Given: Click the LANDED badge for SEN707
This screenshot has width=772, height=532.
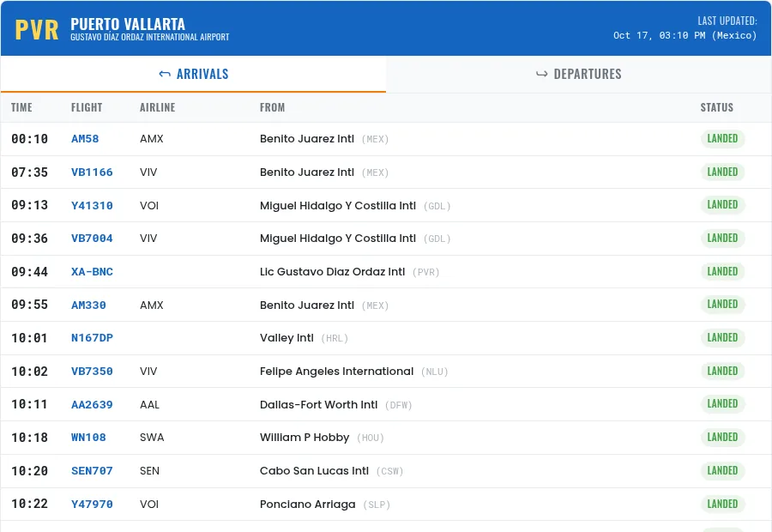Looking at the screenshot, I should [x=722, y=471].
